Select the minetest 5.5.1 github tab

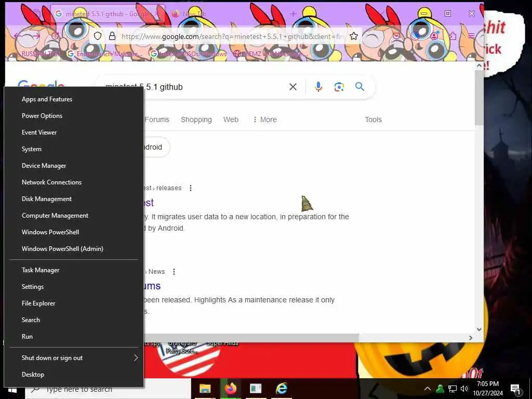coord(107,14)
